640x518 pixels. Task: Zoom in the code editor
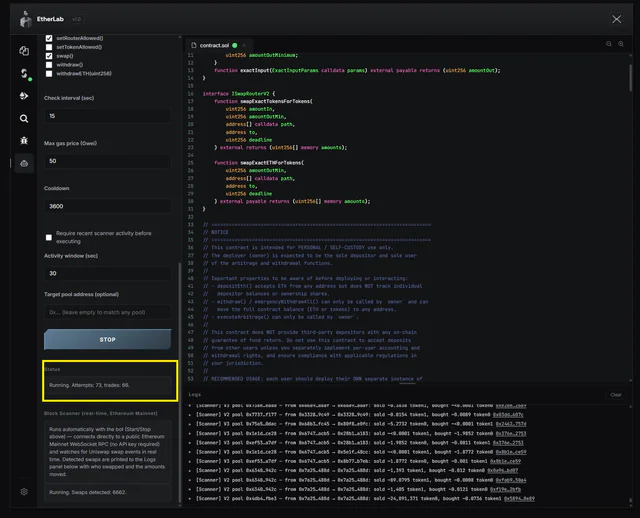click(x=621, y=44)
